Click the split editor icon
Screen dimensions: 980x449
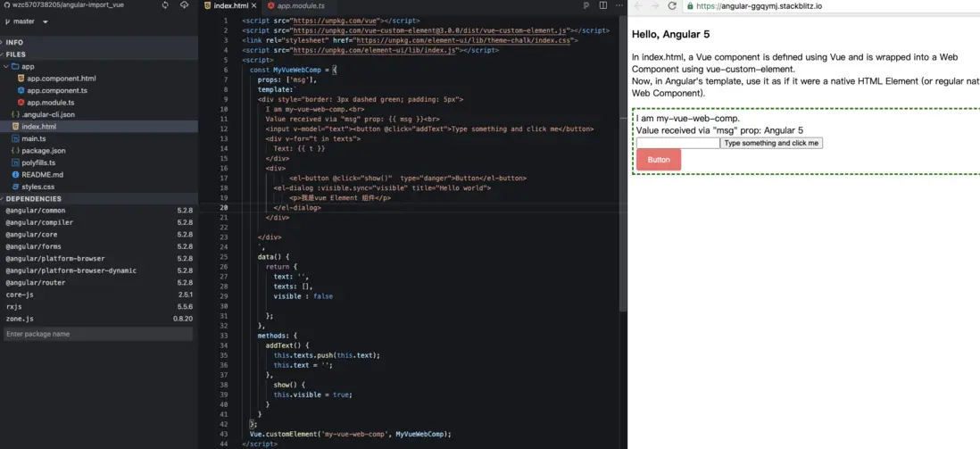(x=603, y=5)
